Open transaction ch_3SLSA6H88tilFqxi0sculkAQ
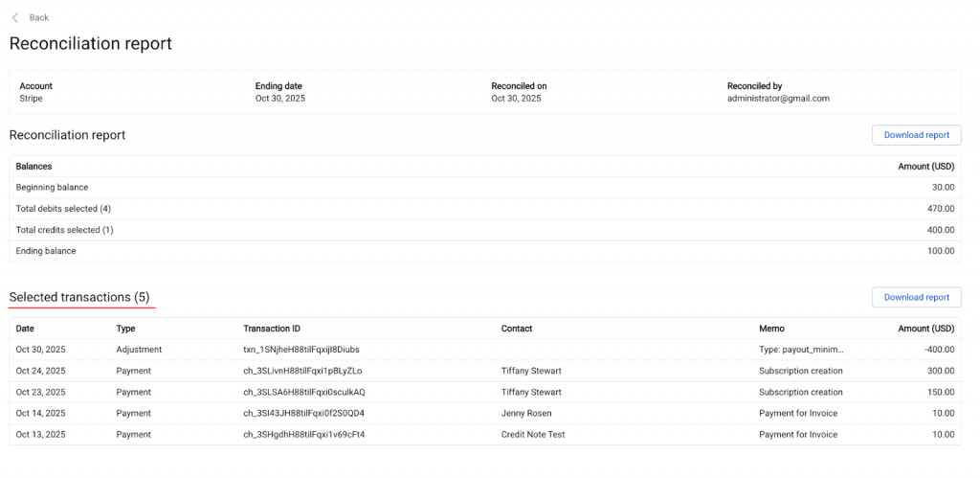The height and width of the screenshot is (478, 980). pos(304,392)
